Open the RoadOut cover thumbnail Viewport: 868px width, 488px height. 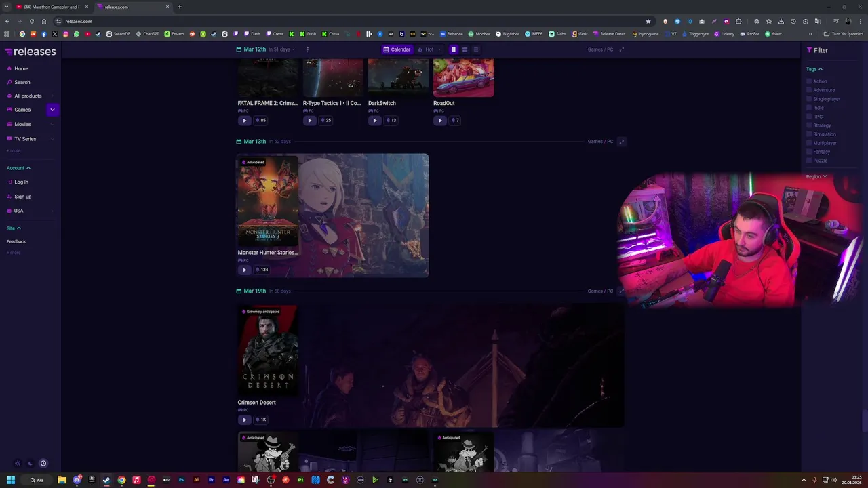[x=463, y=78]
